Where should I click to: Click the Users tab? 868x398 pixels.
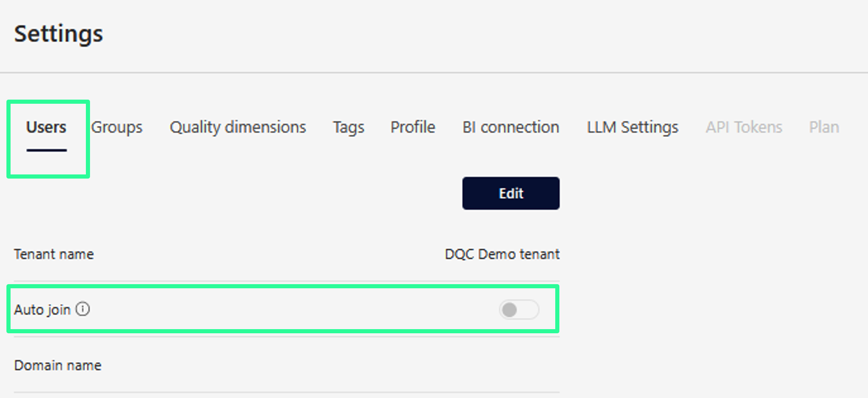46,127
